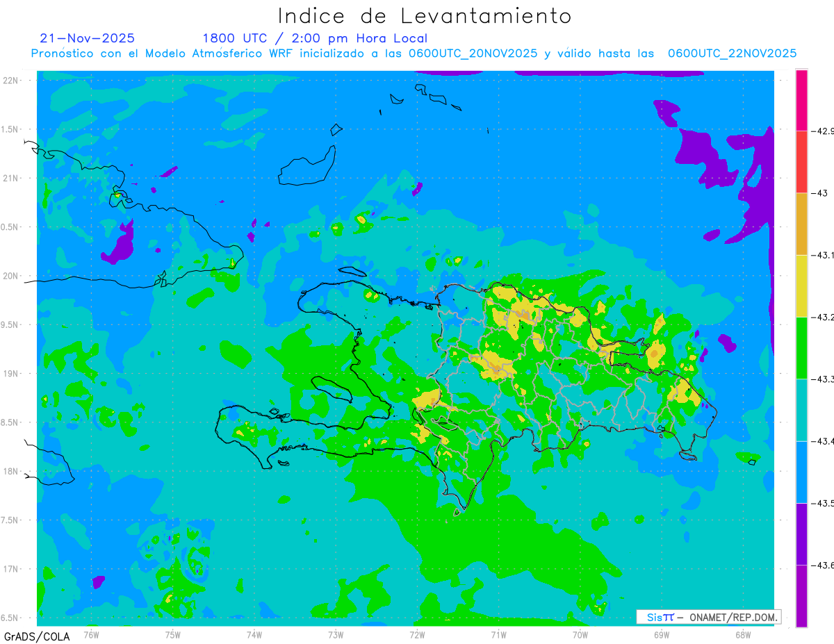Click the blue legend swatch between -43.4 and -43.5

[801, 472]
